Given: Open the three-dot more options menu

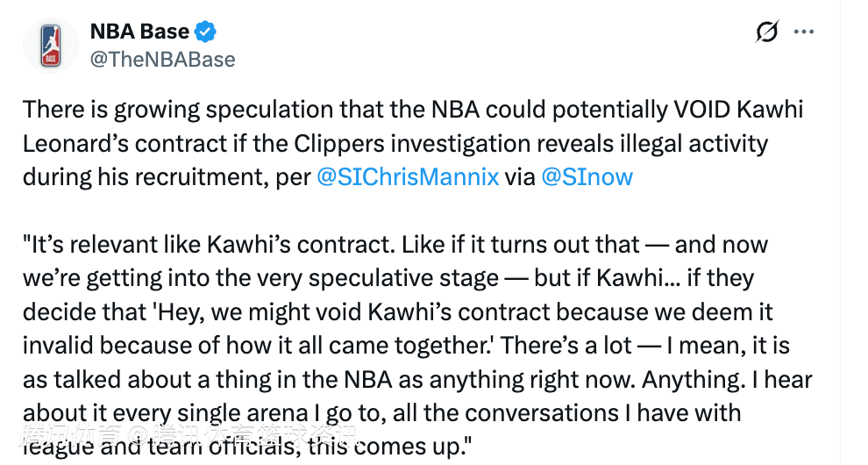Looking at the screenshot, I should [804, 32].
